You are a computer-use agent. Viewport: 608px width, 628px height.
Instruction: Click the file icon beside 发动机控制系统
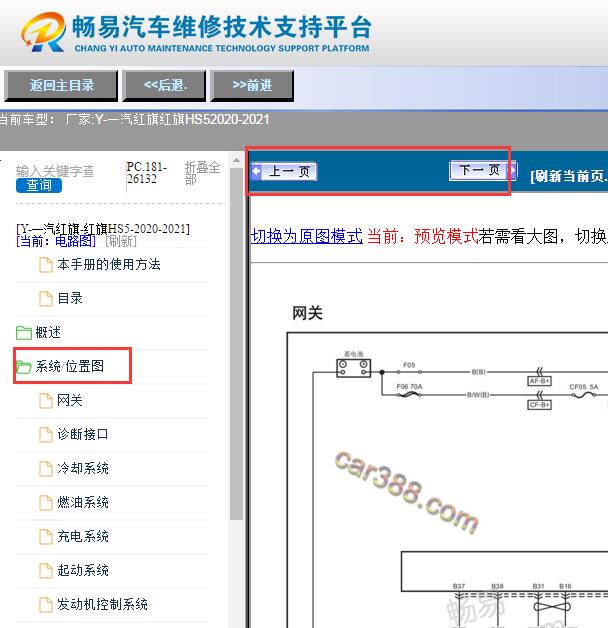pos(46,605)
